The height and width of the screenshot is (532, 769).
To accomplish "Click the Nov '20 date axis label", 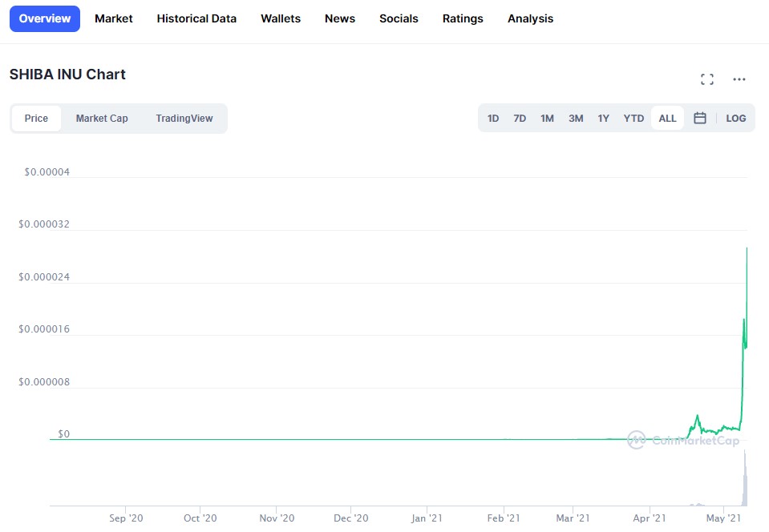I will pyautogui.click(x=277, y=518).
